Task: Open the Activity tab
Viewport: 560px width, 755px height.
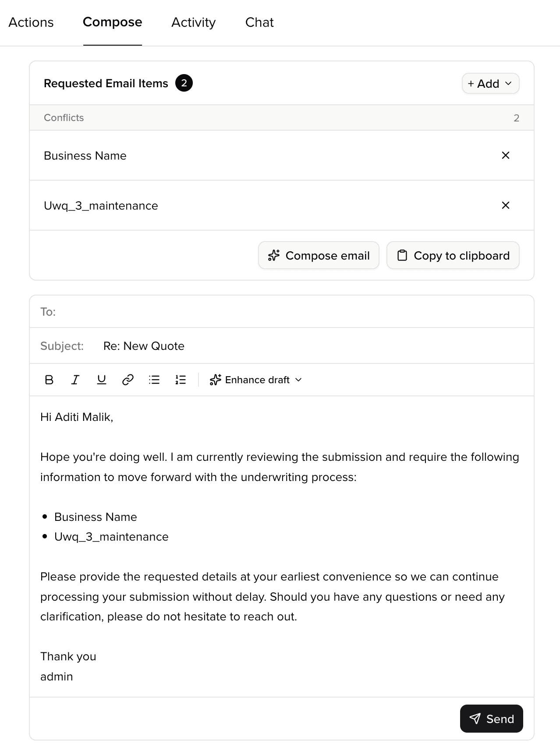Action: (x=194, y=22)
